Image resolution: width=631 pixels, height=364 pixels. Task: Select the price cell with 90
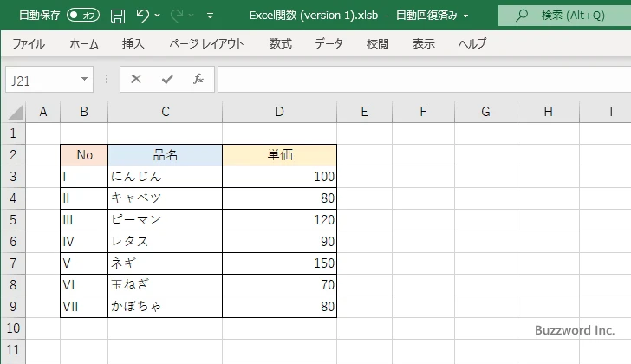[x=280, y=242]
